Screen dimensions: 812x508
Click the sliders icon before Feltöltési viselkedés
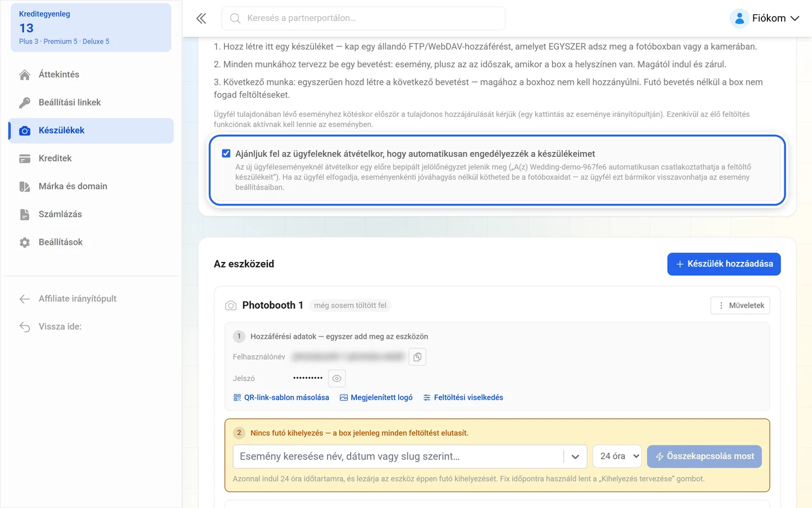pyautogui.click(x=427, y=398)
